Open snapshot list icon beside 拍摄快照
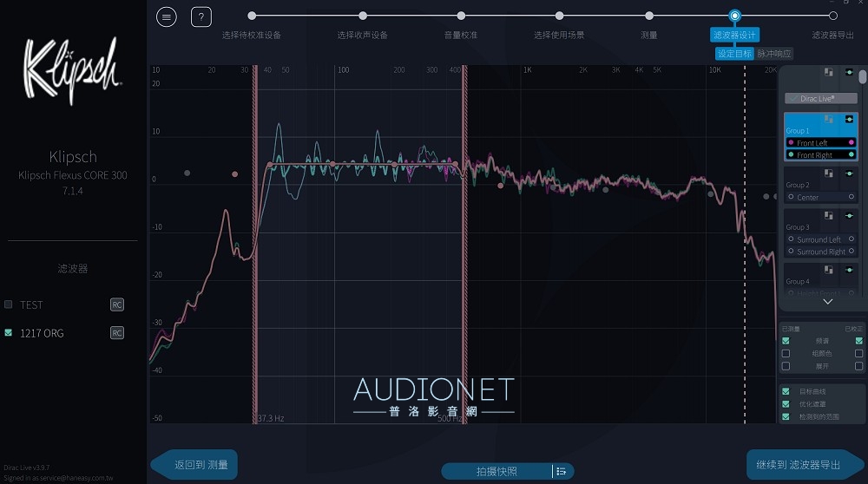The image size is (868, 484). [x=562, y=471]
